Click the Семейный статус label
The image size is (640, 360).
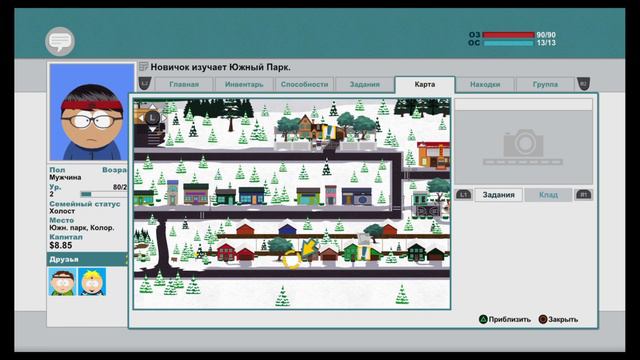tap(85, 204)
